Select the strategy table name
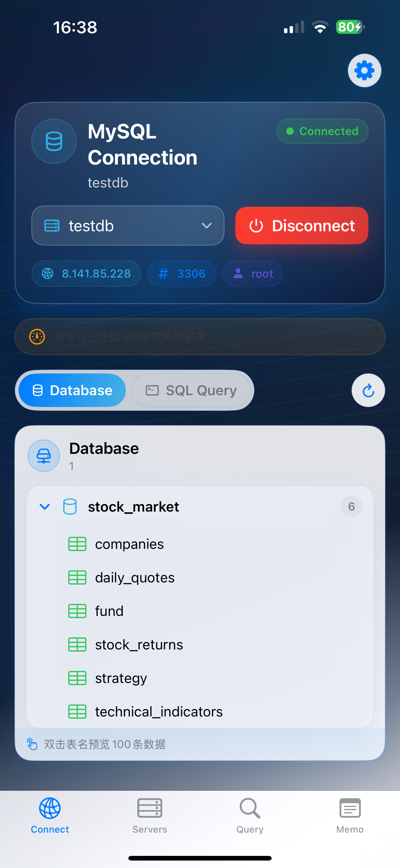This screenshot has width=400, height=868. 121,679
